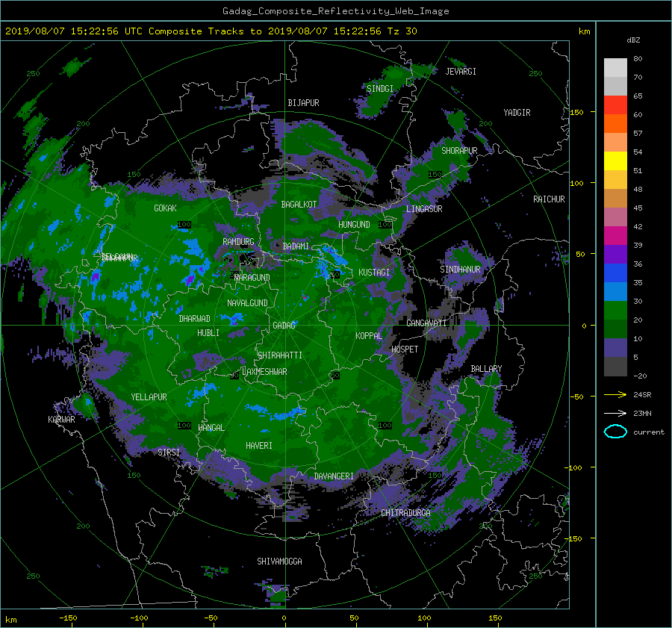Click the SINDGI city label
672x628 pixels.
coord(380,88)
